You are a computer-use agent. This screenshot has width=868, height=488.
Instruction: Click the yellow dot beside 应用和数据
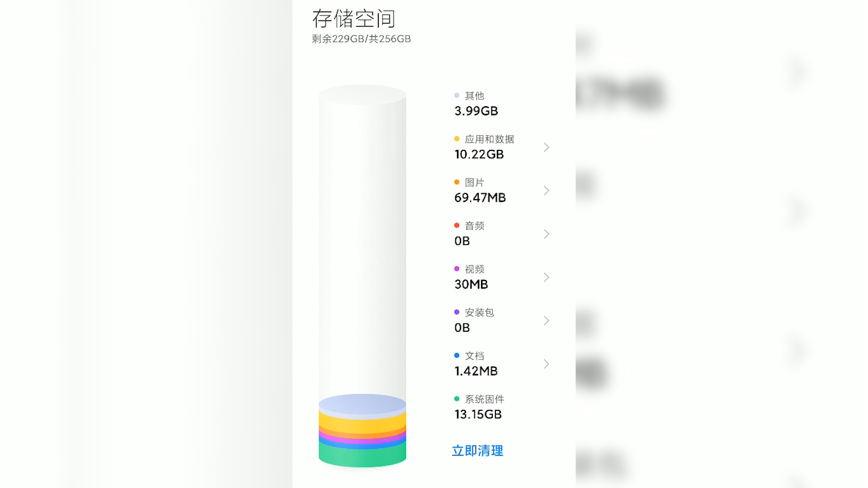(457, 139)
